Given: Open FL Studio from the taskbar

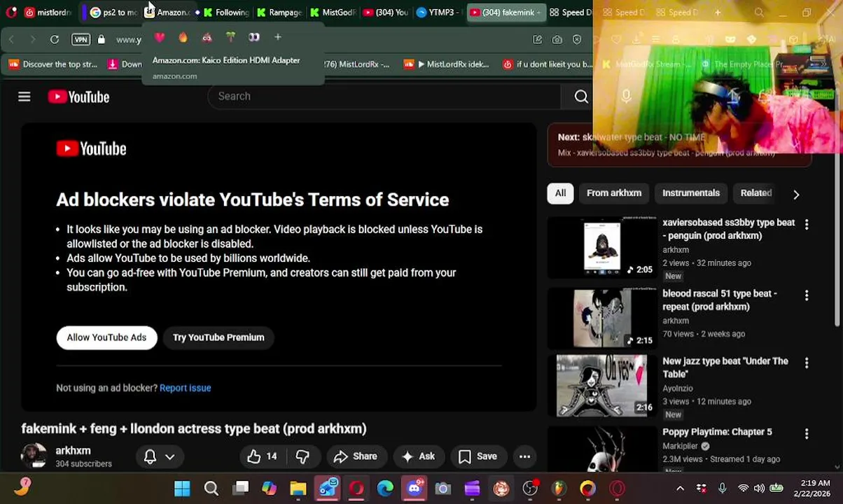Looking at the screenshot, I should (x=559, y=489).
